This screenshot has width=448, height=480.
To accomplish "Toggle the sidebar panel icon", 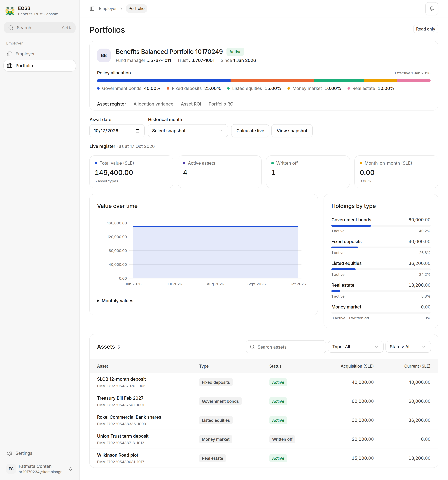I will tap(92, 9).
